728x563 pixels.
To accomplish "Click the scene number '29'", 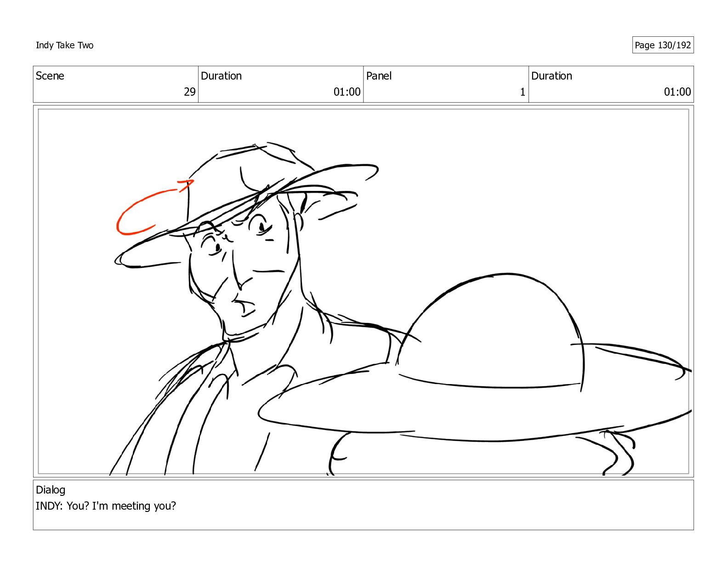I will point(190,92).
